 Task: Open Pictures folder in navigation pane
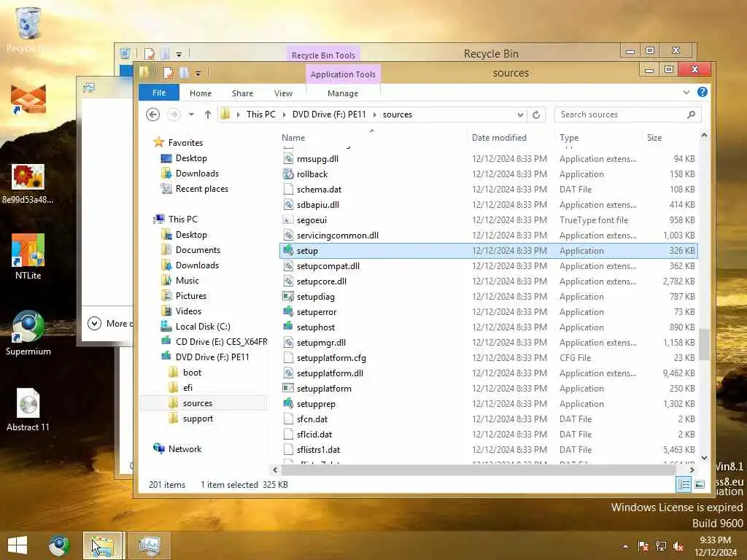pos(191,296)
